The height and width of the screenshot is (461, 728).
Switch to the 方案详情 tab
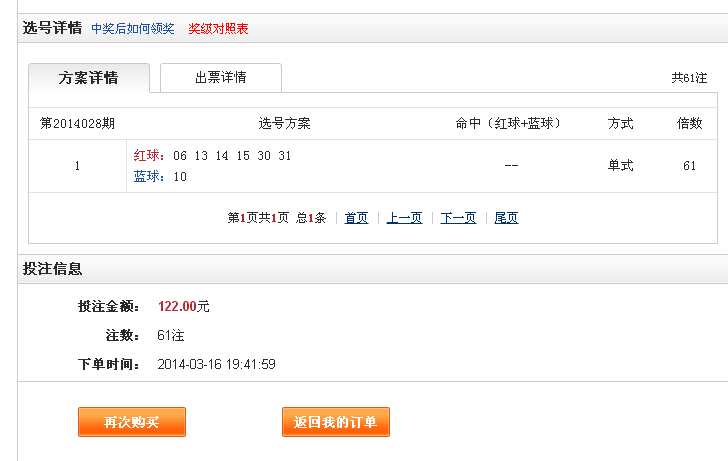coord(89,78)
